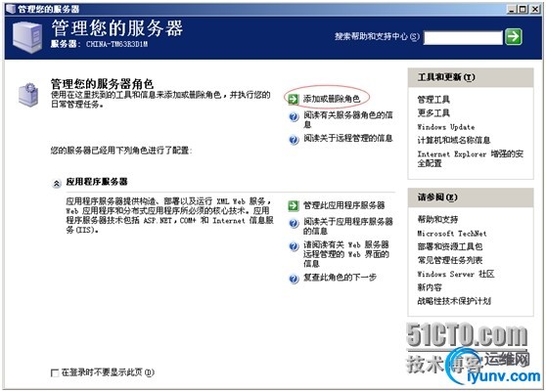
Task: Click help icon beside 阅读关于应用程序服务器的信息
Action: (x=294, y=223)
